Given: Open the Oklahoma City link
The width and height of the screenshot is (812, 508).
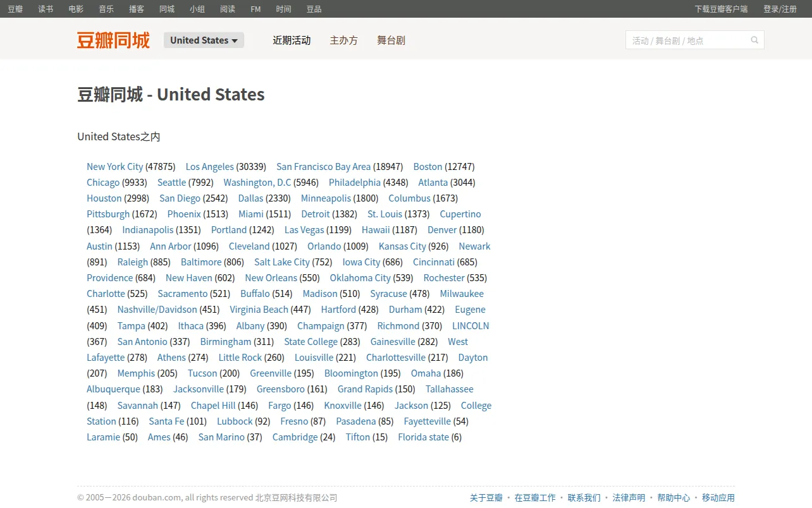Looking at the screenshot, I should click(x=360, y=278).
